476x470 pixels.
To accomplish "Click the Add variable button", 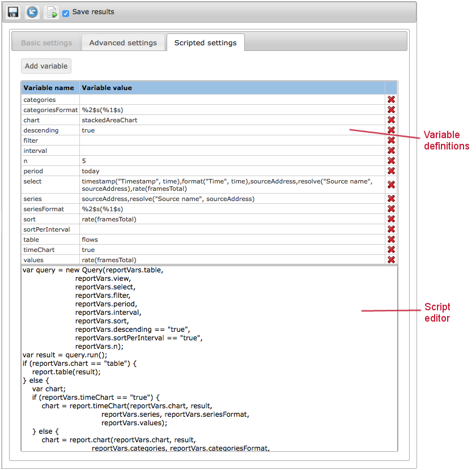I will point(46,66).
